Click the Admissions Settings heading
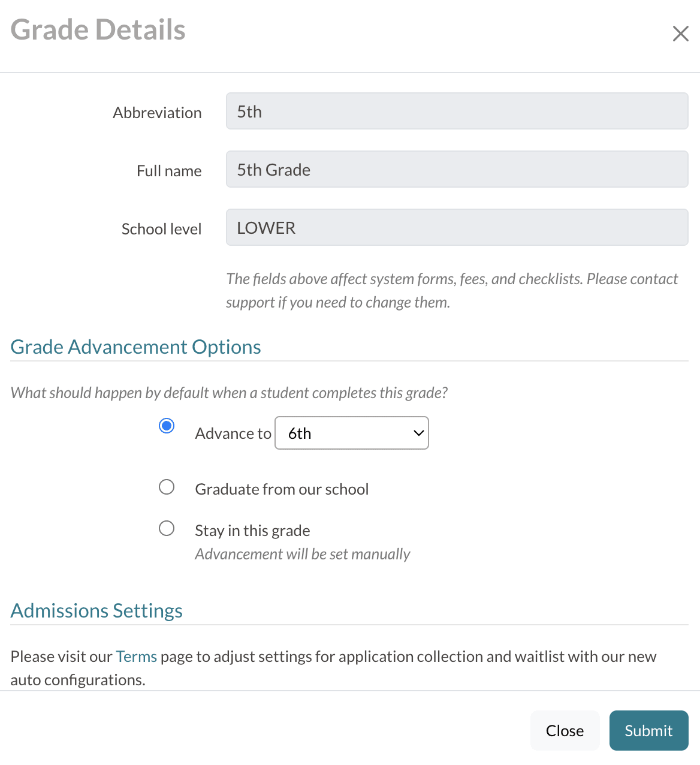700x765 pixels. pos(96,610)
